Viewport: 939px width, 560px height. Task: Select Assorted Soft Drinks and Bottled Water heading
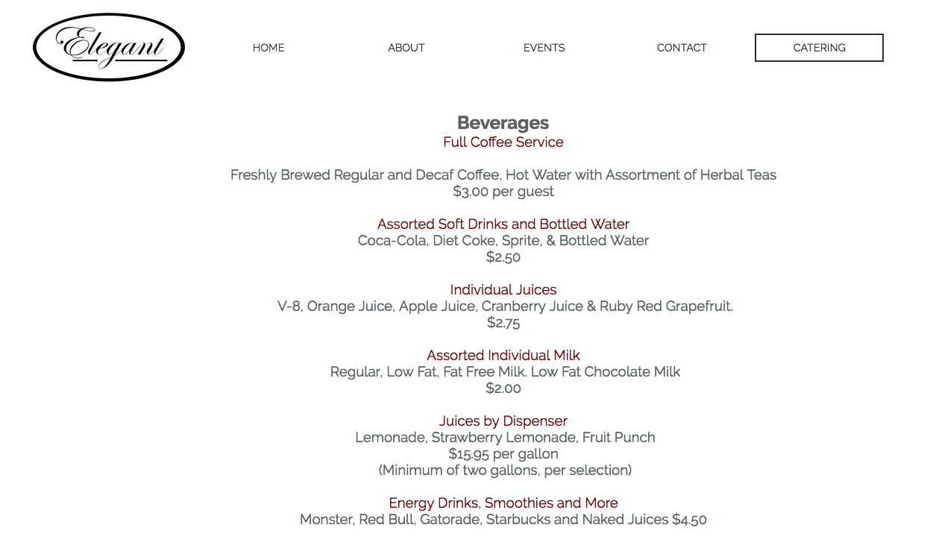[x=503, y=224]
